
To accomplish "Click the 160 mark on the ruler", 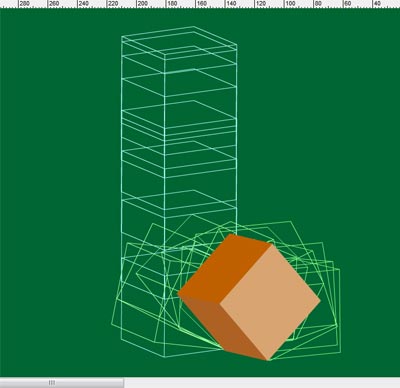I will click(201, 4).
